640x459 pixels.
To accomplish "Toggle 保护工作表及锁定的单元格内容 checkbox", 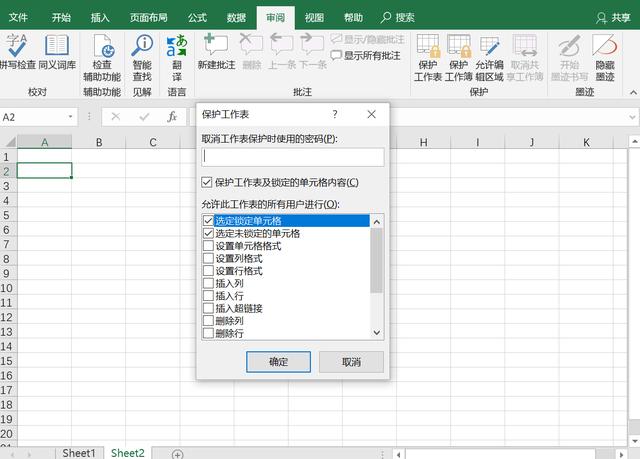I will (x=207, y=182).
